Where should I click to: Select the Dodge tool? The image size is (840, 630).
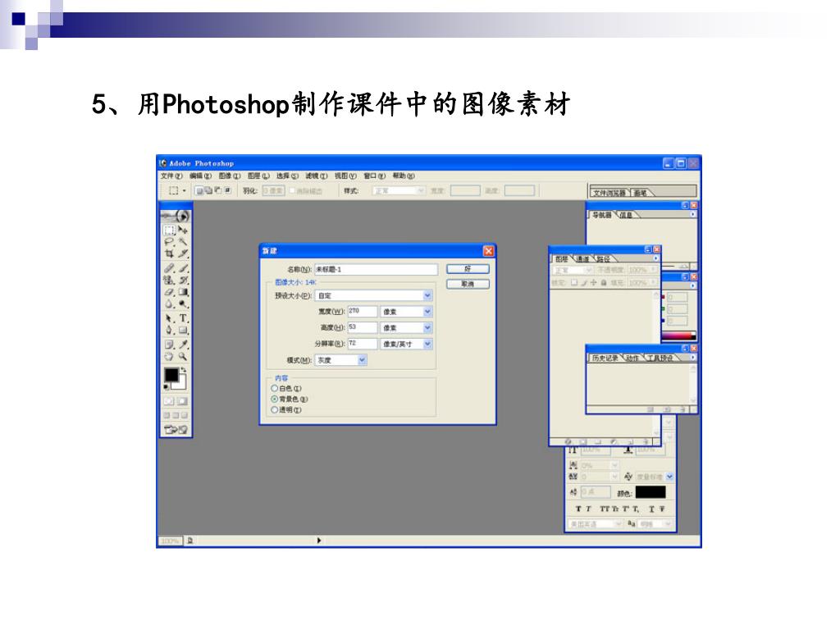(183, 304)
